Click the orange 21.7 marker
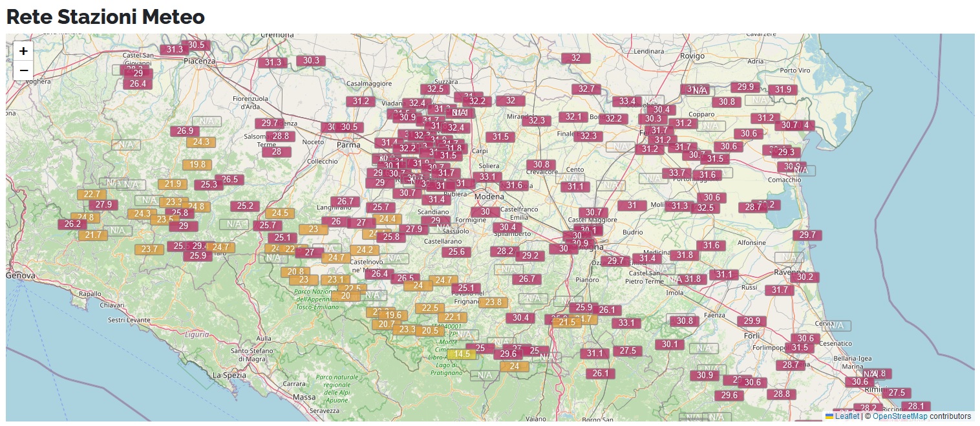 (x=93, y=235)
